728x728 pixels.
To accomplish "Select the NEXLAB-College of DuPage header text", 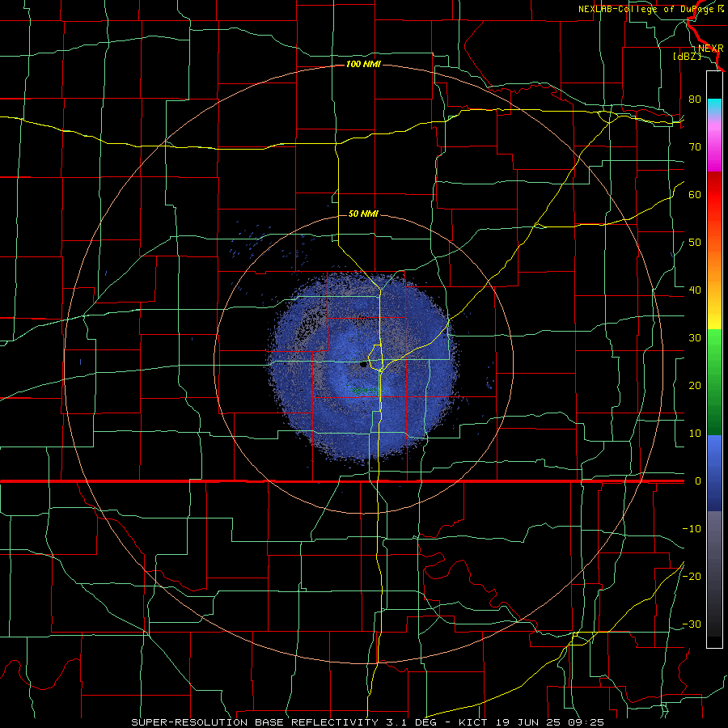I will pyautogui.click(x=650, y=9).
